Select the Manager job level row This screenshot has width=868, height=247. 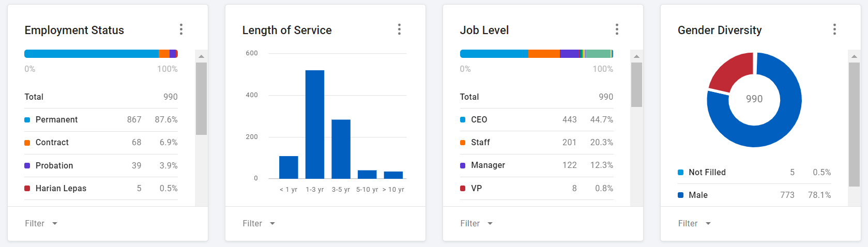tap(536, 165)
